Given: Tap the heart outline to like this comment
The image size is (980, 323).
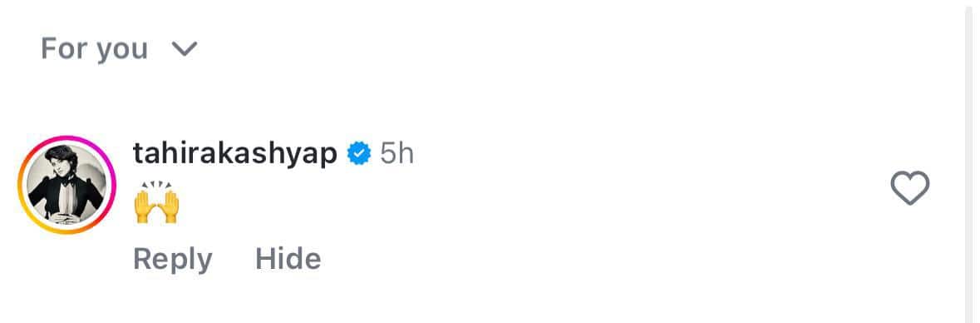Looking at the screenshot, I should 910,188.
